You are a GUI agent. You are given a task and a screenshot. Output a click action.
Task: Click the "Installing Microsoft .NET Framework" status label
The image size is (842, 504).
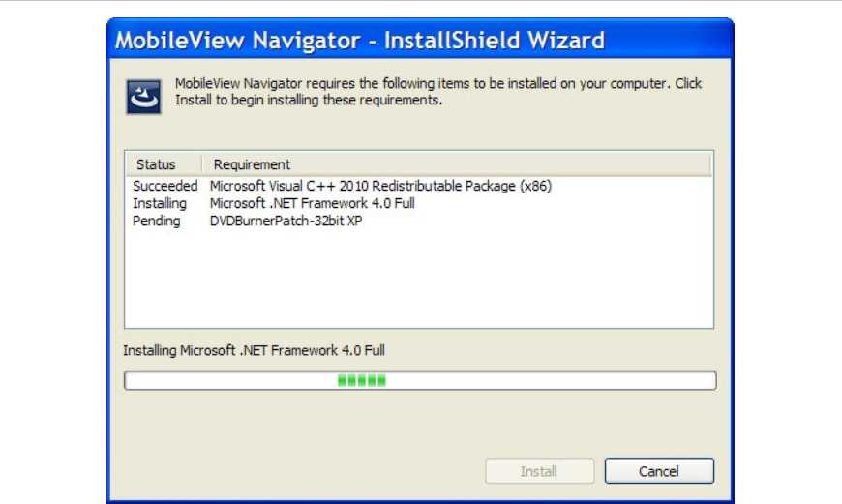point(260,350)
